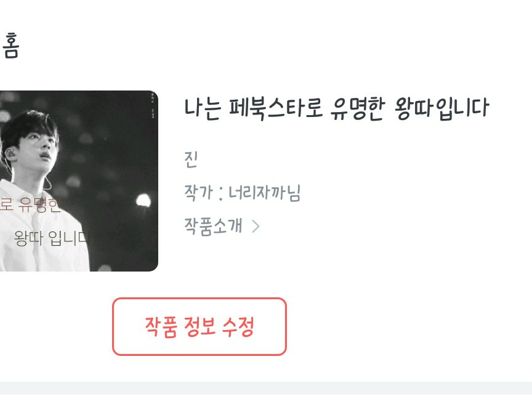532x399 pixels.
Task: Click the title 나는 페북스타로 유명한 왕따입니다
Action: (x=336, y=108)
